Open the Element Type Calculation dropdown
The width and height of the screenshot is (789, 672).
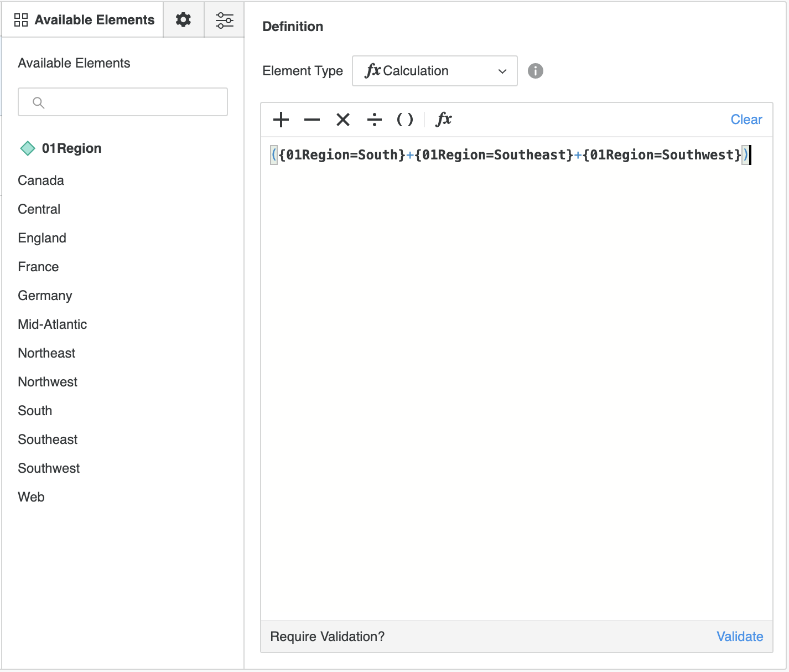[x=435, y=71]
